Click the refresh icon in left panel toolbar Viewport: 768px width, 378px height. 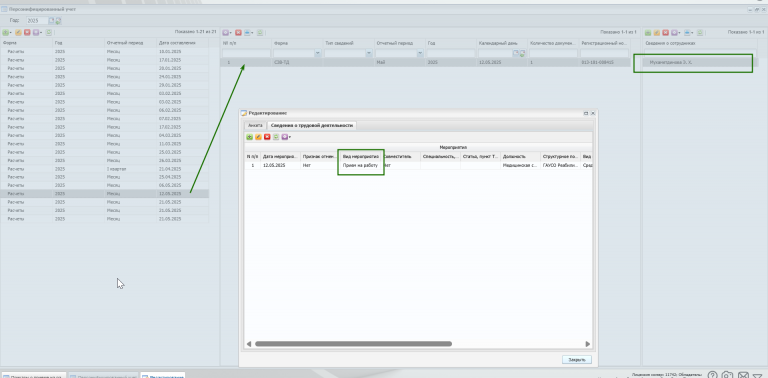coord(49,33)
